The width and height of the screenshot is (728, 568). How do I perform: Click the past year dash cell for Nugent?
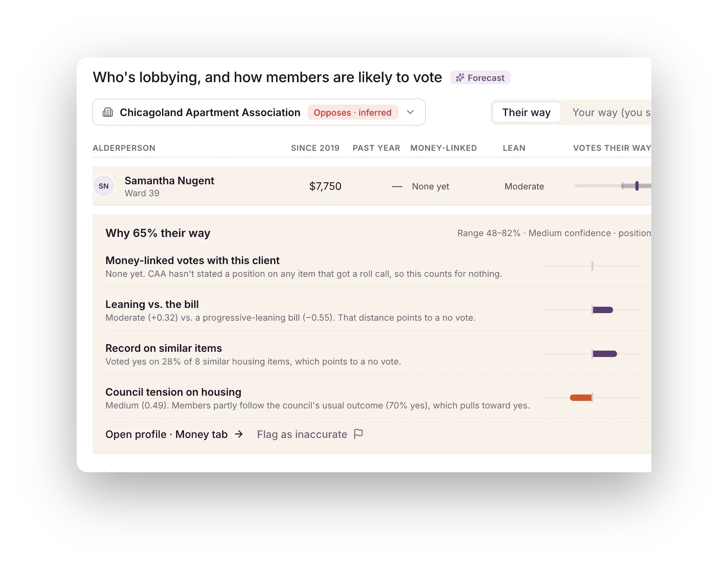pos(397,186)
